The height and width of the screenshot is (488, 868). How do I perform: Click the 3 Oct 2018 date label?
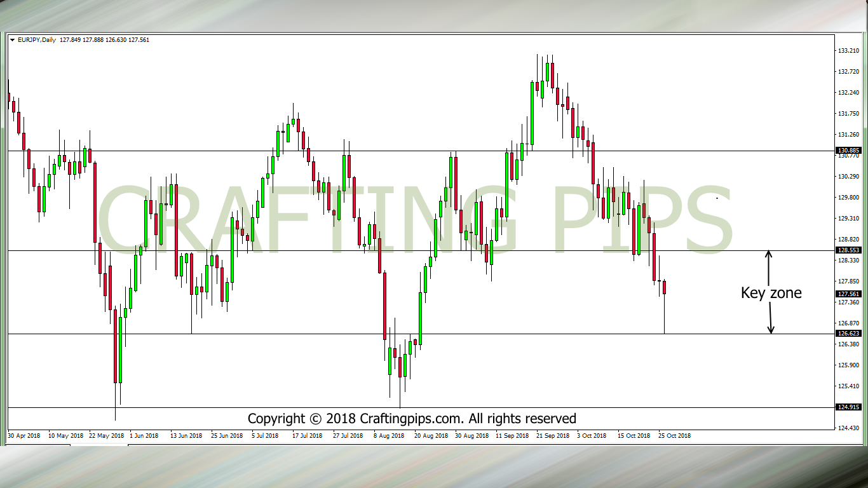(592, 436)
